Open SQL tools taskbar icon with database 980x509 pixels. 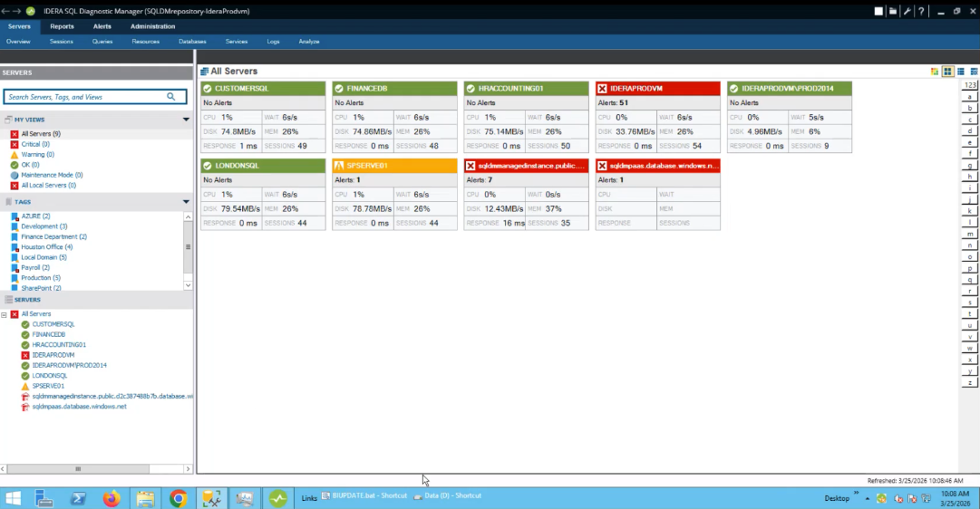pos(211,498)
